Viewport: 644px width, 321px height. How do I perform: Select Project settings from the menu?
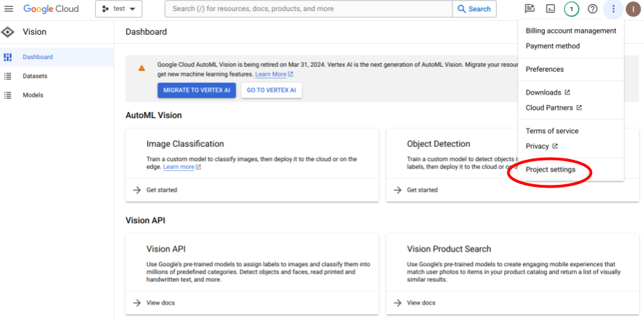550,170
